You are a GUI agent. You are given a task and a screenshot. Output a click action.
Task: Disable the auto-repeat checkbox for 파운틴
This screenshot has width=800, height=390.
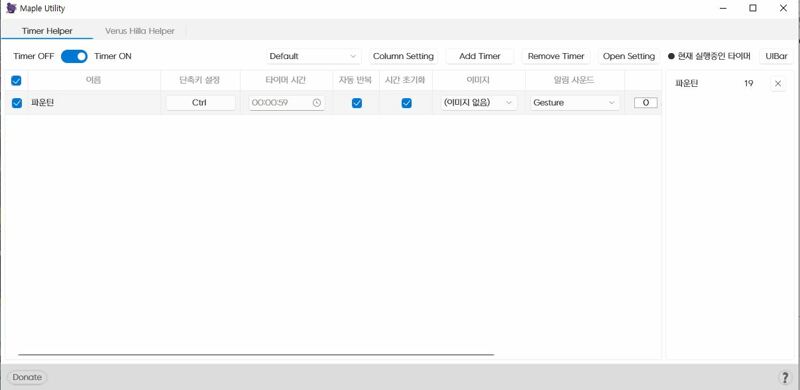(x=357, y=103)
